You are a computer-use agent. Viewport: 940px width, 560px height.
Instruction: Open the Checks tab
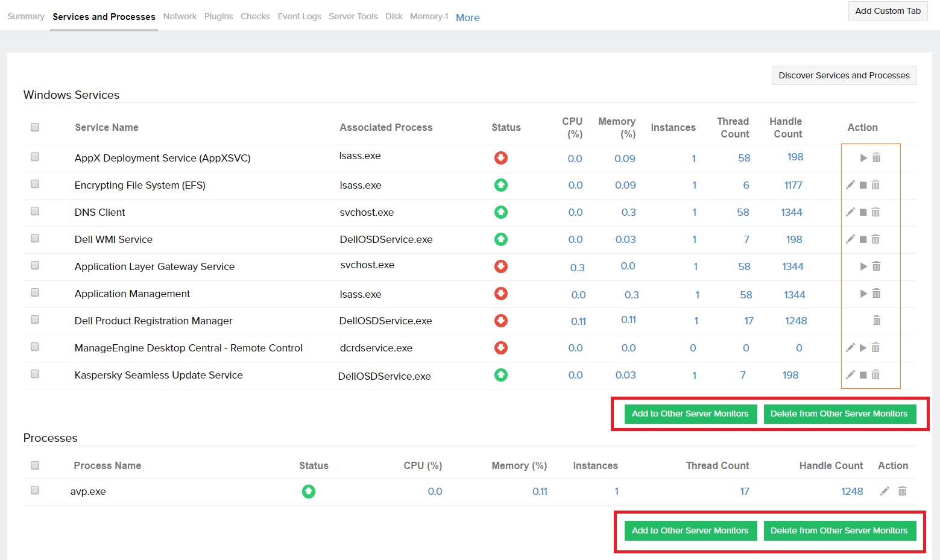click(x=255, y=16)
